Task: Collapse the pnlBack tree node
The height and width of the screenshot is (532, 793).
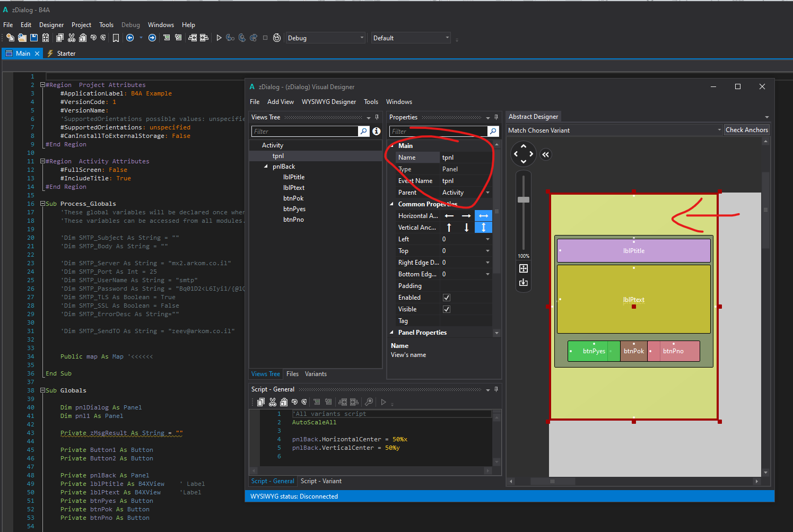Action: (266, 167)
